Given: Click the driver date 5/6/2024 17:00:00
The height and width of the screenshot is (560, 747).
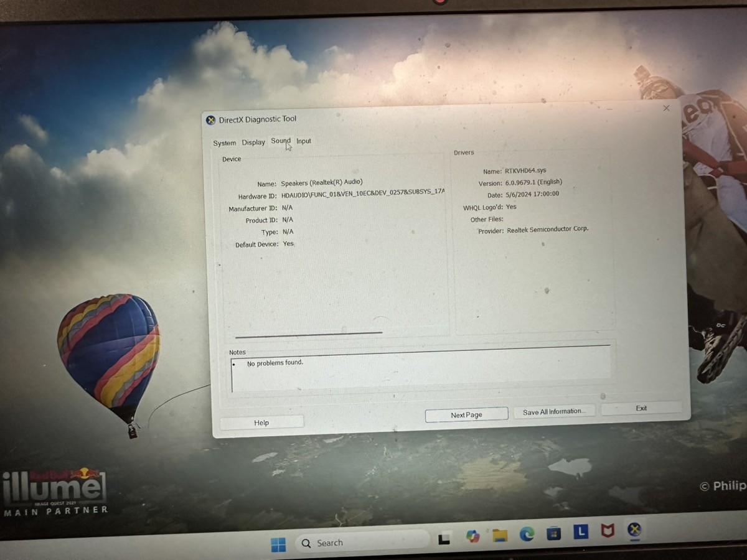Looking at the screenshot, I should (532, 194).
